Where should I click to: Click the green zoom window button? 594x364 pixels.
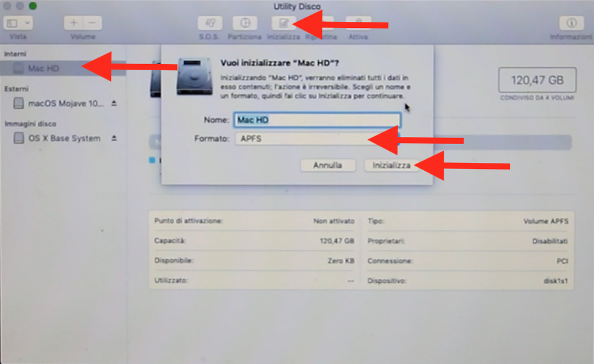(x=33, y=5)
